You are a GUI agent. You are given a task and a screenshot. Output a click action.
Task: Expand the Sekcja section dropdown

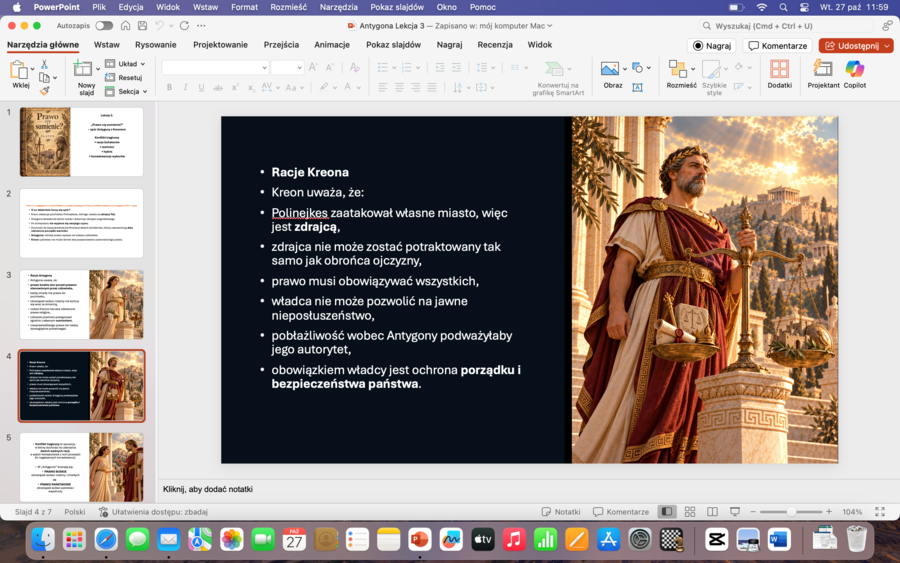coord(145,91)
